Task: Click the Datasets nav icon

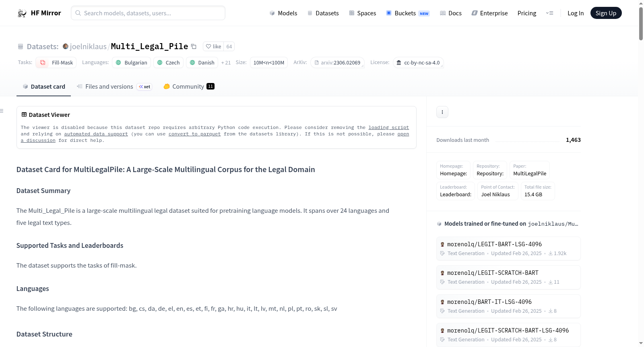Action: click(x=310, y=13)
